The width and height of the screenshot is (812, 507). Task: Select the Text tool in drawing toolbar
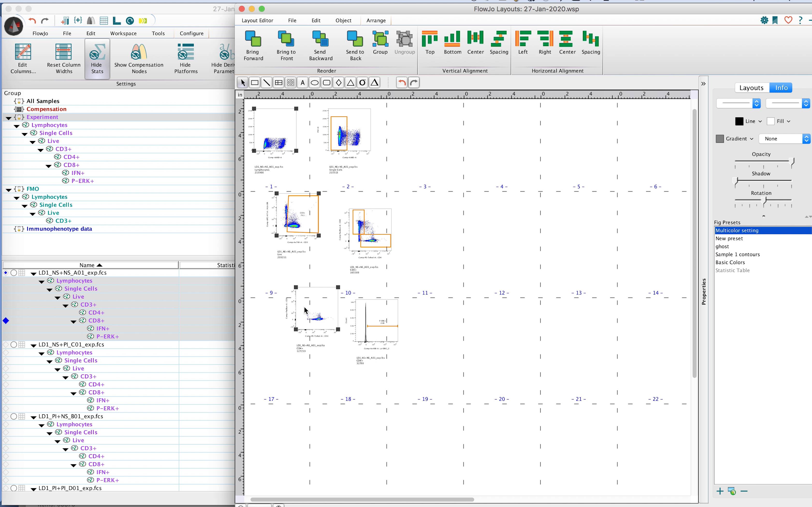[302, 83]
